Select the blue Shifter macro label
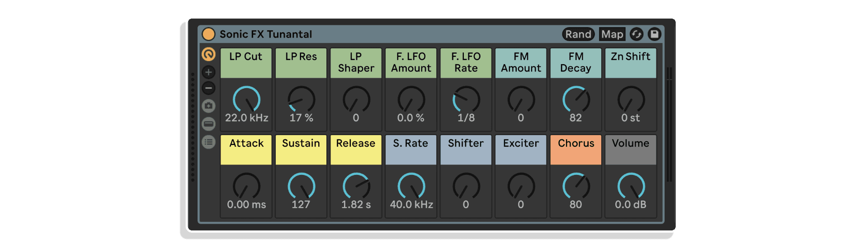The height and width of the screenshot is (249, 868). 466,150
